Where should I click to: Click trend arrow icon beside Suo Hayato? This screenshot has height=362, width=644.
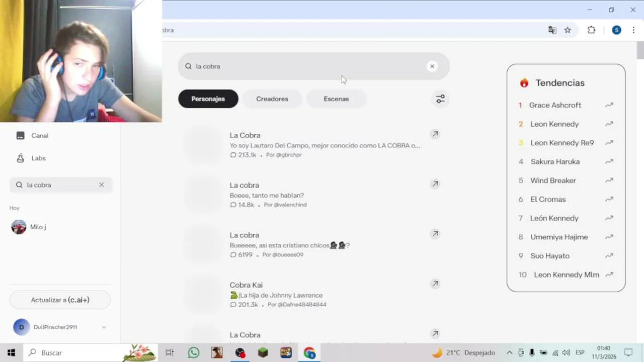[609, 256]
